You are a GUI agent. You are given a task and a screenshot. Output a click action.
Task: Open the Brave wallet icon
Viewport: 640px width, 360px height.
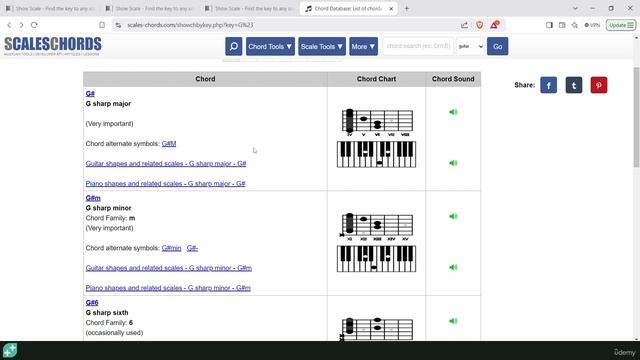pyautogui.click(x=562, y=25)
